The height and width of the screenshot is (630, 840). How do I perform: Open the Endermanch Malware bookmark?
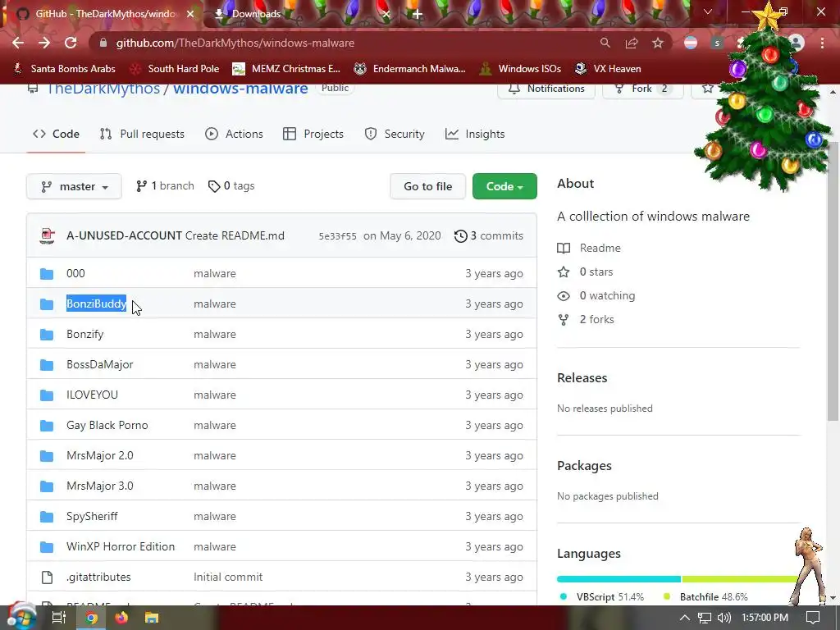pyautogui.click(x=410, y=69)
